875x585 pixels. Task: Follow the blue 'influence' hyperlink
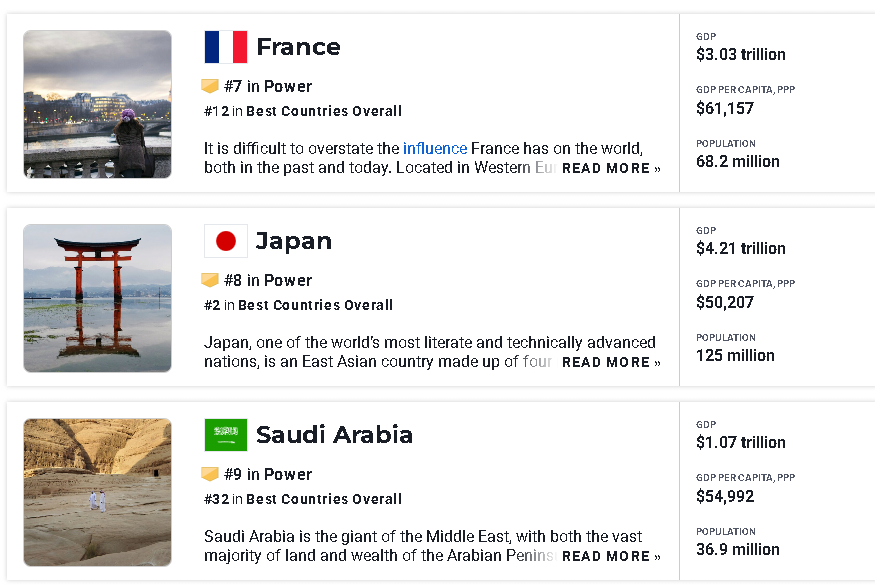click(x=435, y=149)
